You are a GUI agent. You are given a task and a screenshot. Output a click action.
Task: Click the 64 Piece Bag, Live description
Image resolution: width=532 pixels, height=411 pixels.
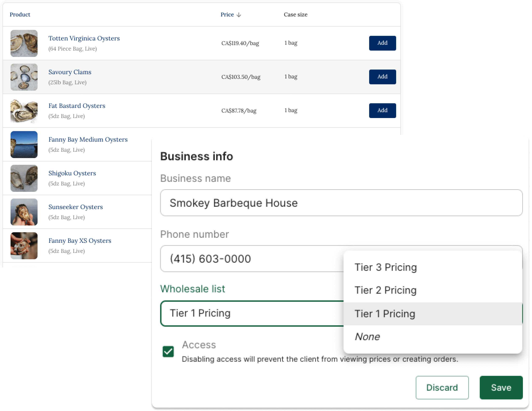point(72,49)
